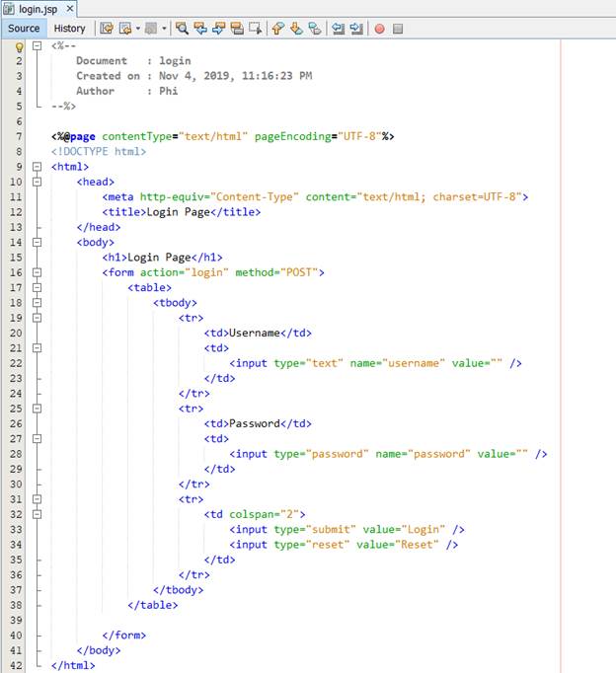The width and height of the screenshot is (616, 673).
Task: Click 'Username' in the td cell
Action: [x=255, y=334]
